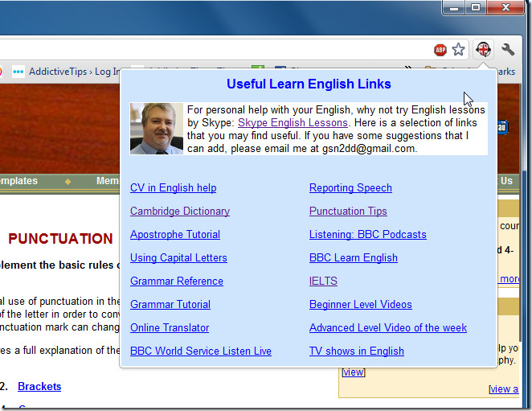Image resolution: width=532 pixels, height=411 pixels.
Task: Open the Cambridge Dictionary link
Action: (180, 212)
